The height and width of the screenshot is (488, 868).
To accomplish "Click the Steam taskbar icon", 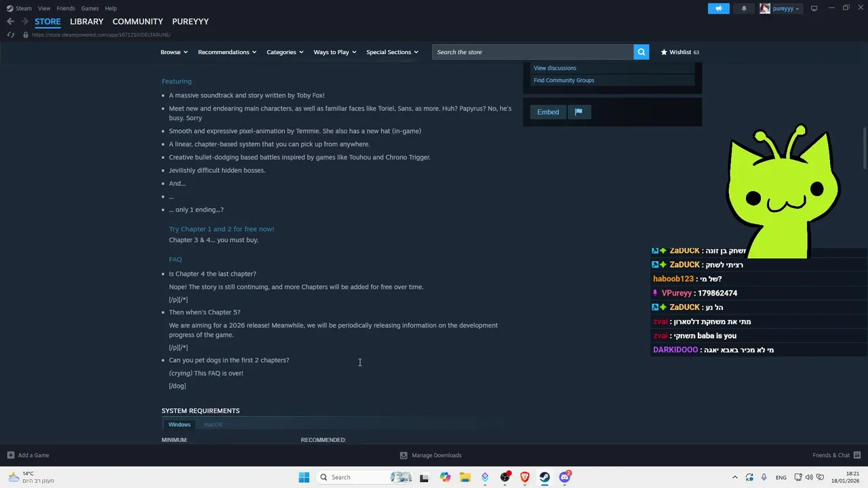I will pos(545,477).
